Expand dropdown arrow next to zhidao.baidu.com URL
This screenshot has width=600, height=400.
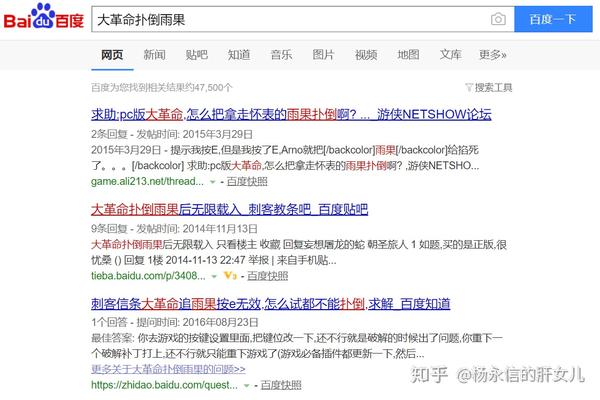tap(247, 385)
